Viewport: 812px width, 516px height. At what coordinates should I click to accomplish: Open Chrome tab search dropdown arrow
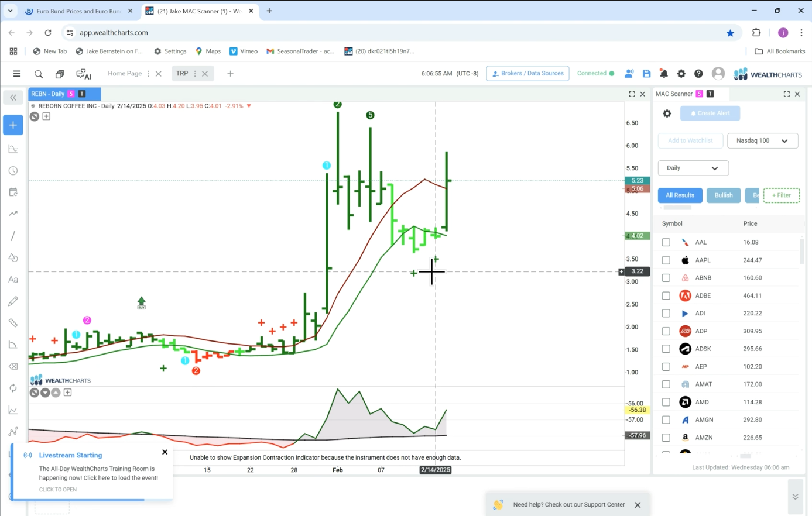(x=10, y=11)
